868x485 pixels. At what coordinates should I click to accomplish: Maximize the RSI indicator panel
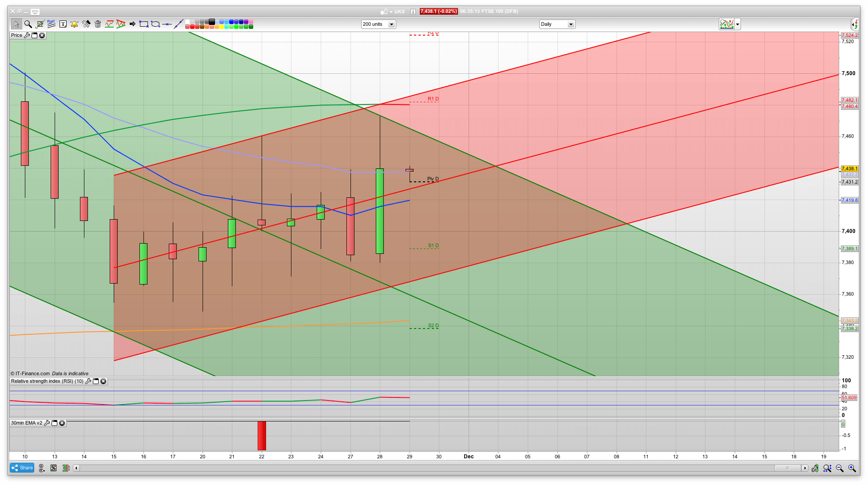96,381
